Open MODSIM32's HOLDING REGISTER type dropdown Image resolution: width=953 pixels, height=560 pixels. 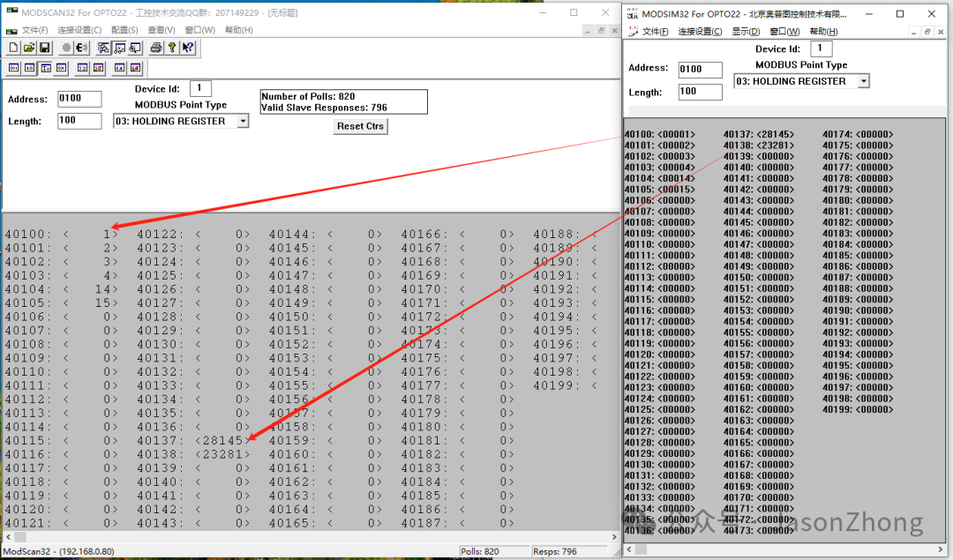[862, 80]
